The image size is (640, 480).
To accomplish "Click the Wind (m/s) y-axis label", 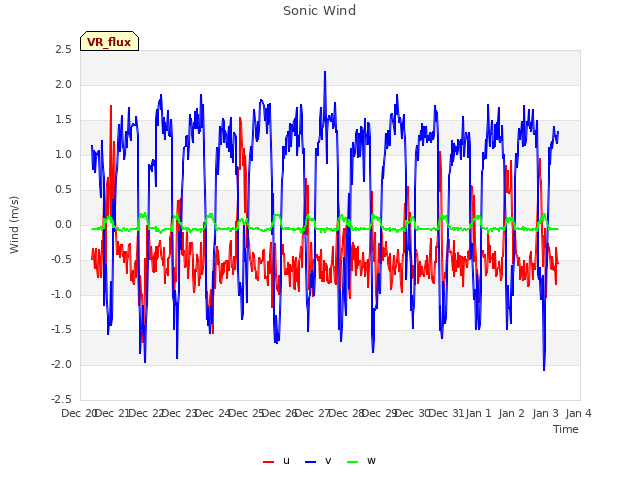I will pos(14,225).
